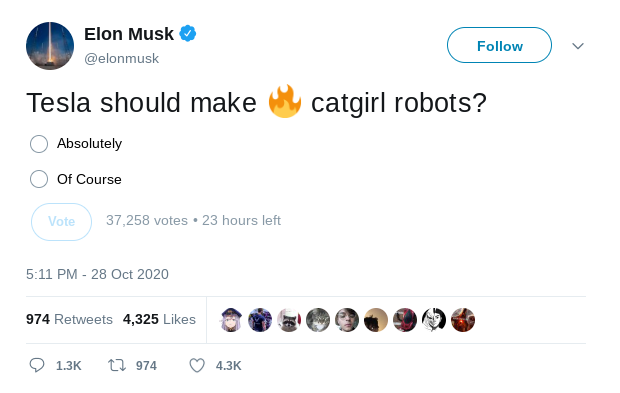Click the retweet arrows icon
The image size is (620, 393).
pyautogui.click(x=117, y=365)
